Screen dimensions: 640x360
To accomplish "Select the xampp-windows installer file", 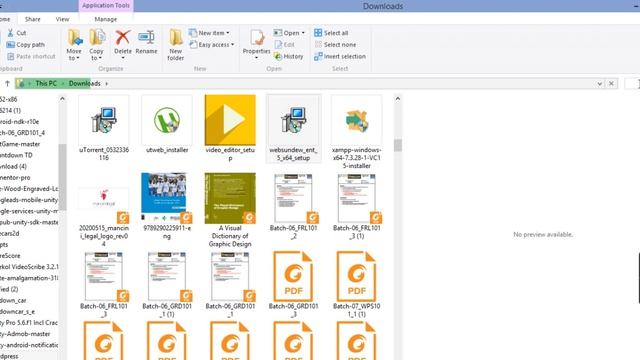I will click(357, 133).
